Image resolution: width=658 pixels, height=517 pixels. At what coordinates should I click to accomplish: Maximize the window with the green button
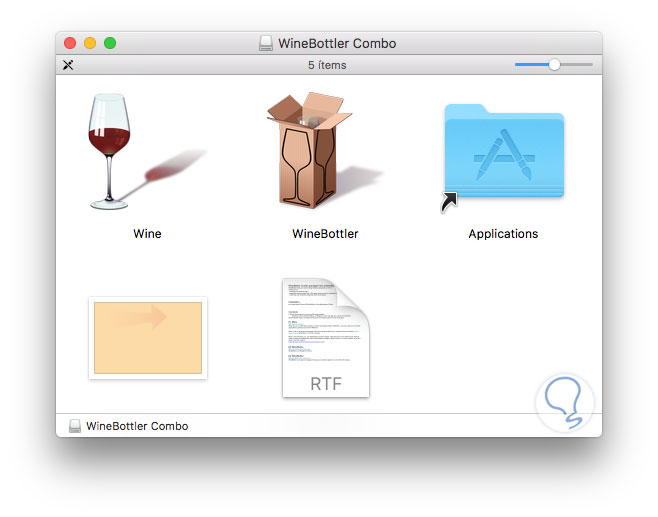[110, 43]
